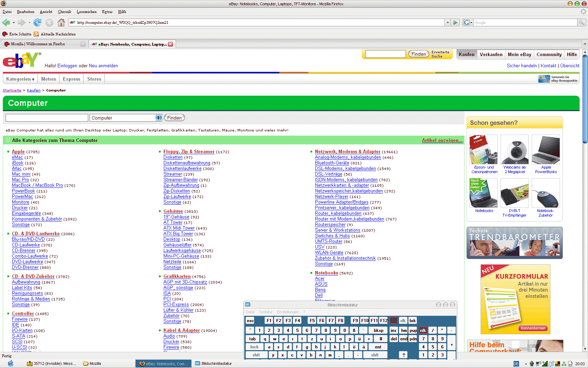588x368 pixels.
Task: Open the Apple PowerBooks thumbnail
Action: point(546,150)
